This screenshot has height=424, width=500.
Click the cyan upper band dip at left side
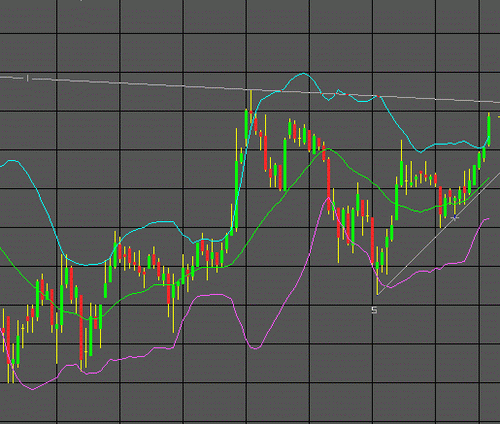(87, 265)
